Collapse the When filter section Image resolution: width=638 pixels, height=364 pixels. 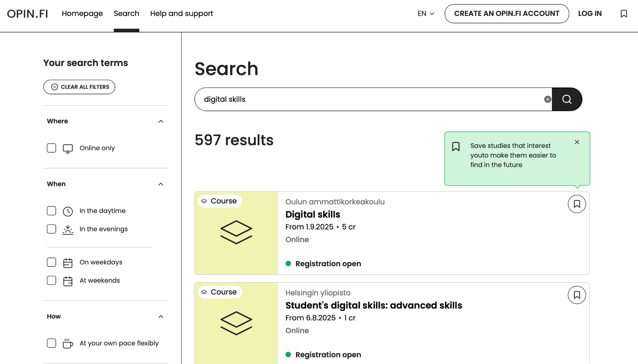pos(161,184)
